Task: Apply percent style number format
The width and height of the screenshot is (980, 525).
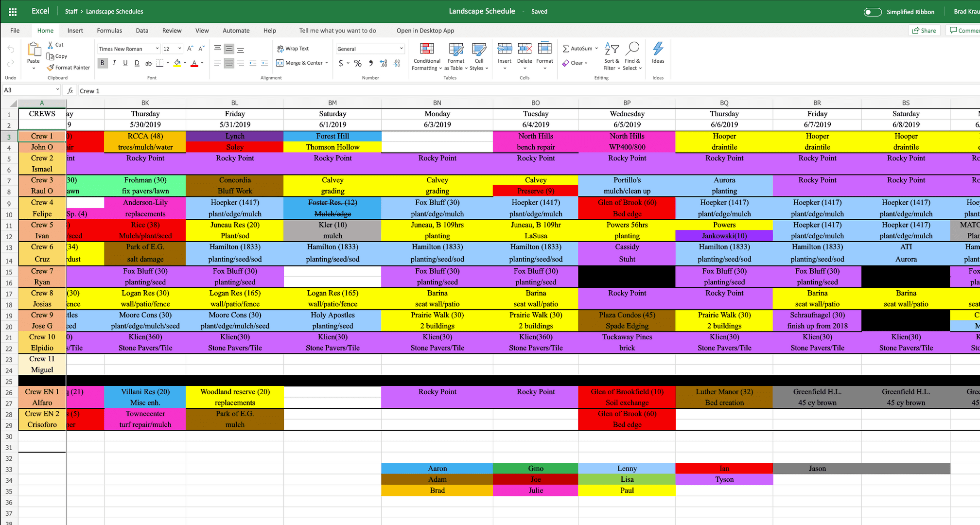Action: 358,63
